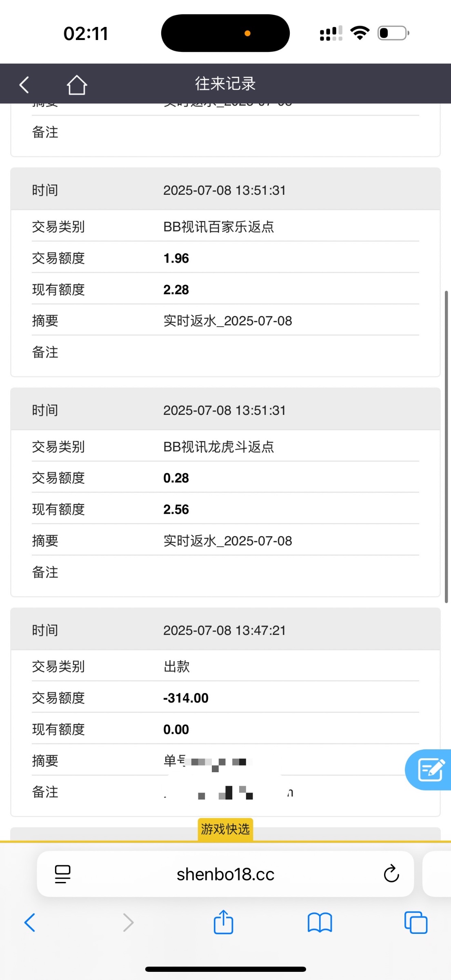Open Safari bookmarks book icon
451x980 pixels.
click(x=320, y=922)
